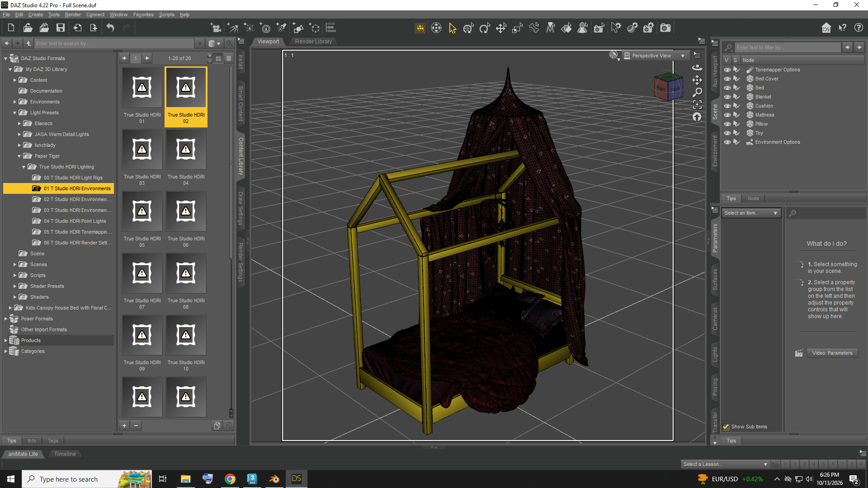This screenshot has height=488, width=868.
Task: Toggle selectable arrow for the Toy node
Action: pos(736,133)
